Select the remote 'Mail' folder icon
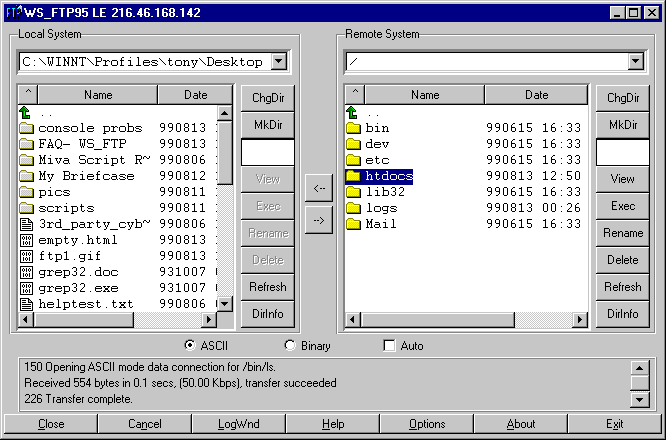 point(353,224)
